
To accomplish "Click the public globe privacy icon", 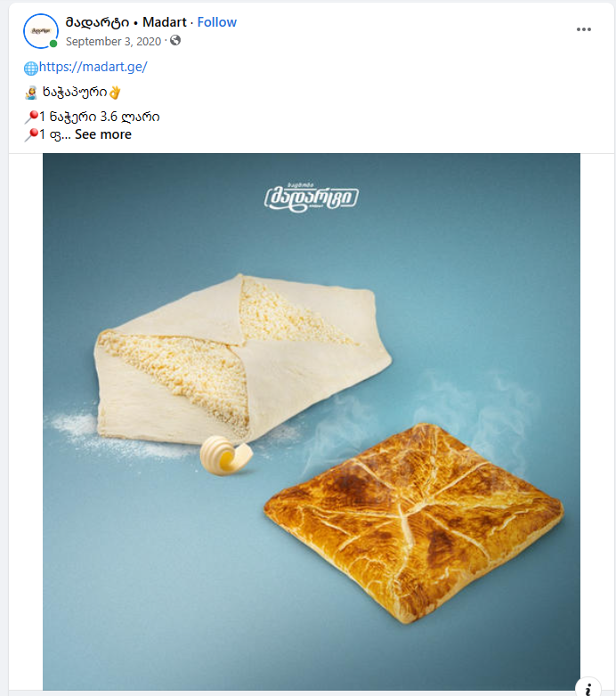I will pyautogui.click(x=175, y=40).
